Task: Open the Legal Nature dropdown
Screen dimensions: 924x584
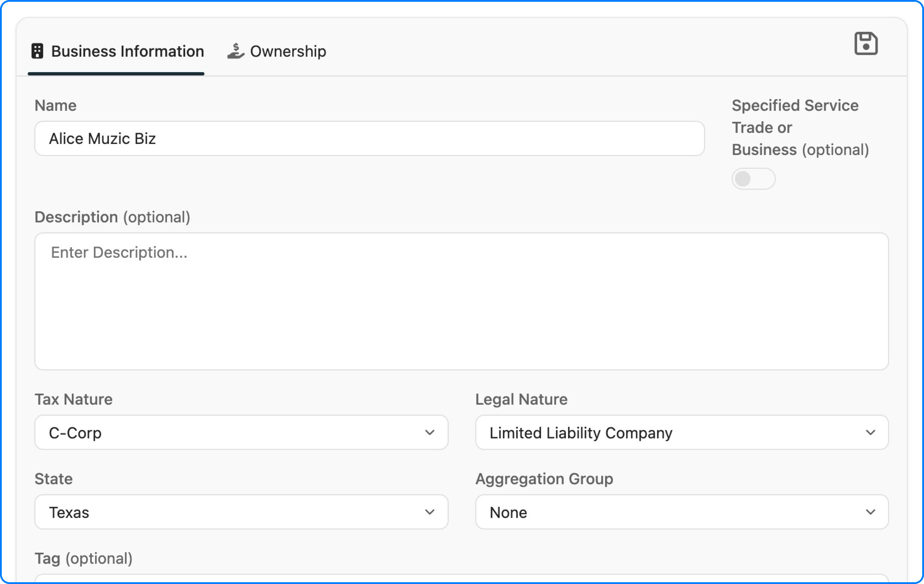Action: (x=682, y=432)
